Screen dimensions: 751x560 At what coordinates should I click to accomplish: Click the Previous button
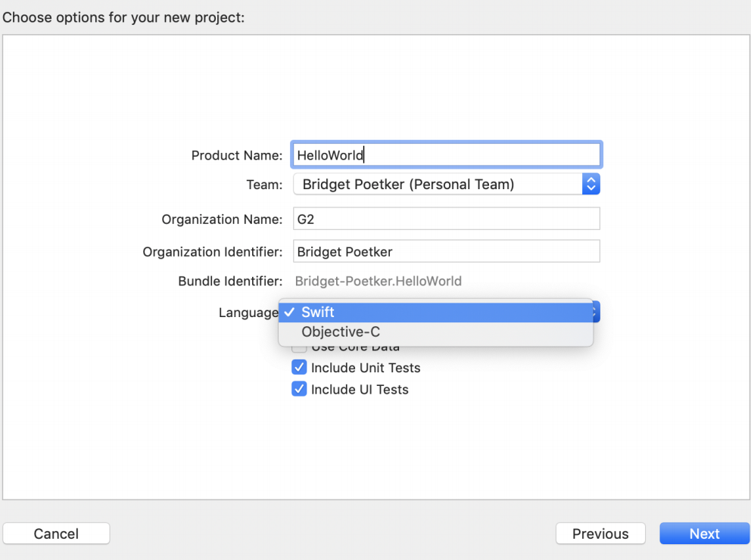pyautogui.click(x=600, y=534)
